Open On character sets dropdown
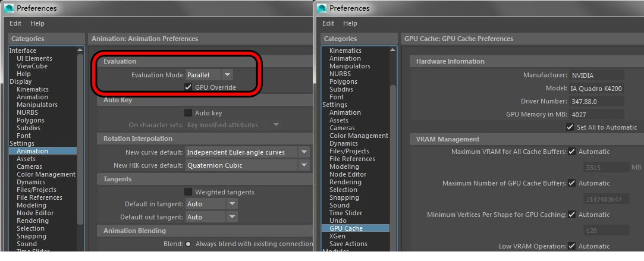 click(x=233, y=125)
